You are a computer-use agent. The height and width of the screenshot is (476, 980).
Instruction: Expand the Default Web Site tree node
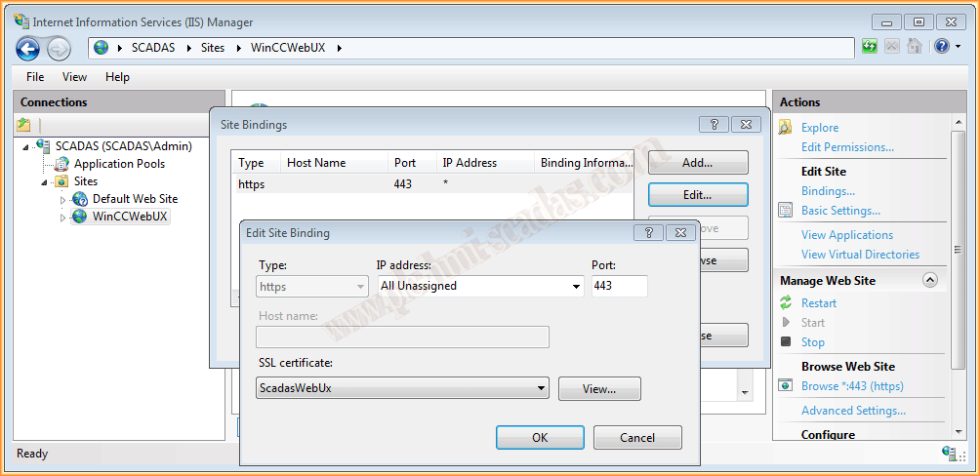point(63,200)
